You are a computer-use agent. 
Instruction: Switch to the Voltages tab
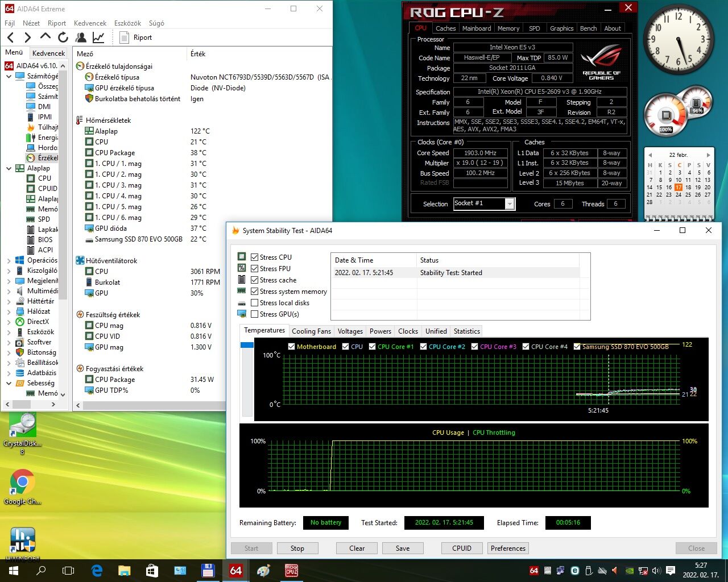[350, 331]
